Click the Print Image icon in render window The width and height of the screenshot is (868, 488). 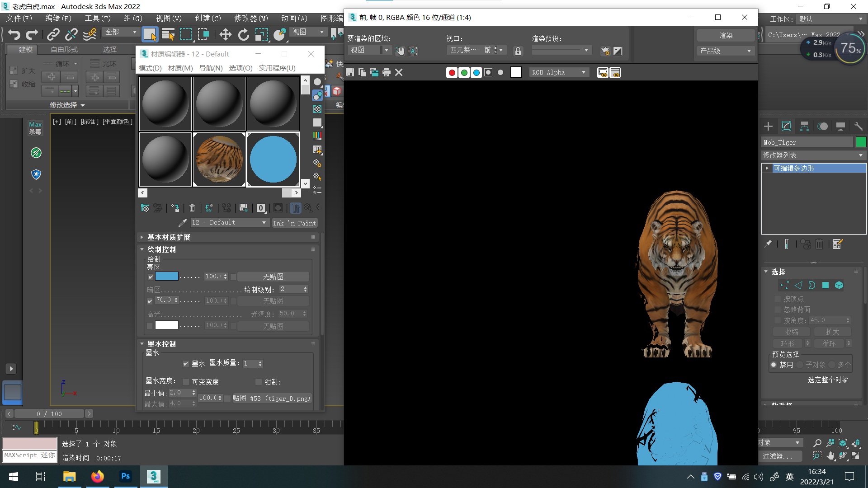coord(387,72)
